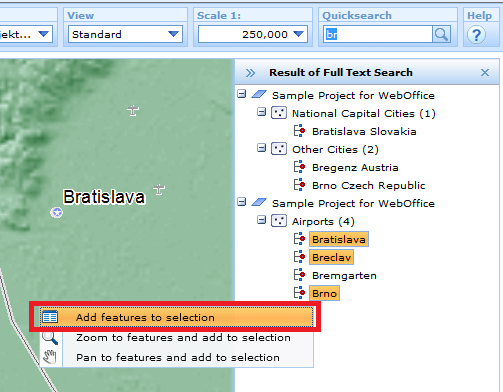
Task: Click inside the Quicksearch text field
Action: [378, 34]
